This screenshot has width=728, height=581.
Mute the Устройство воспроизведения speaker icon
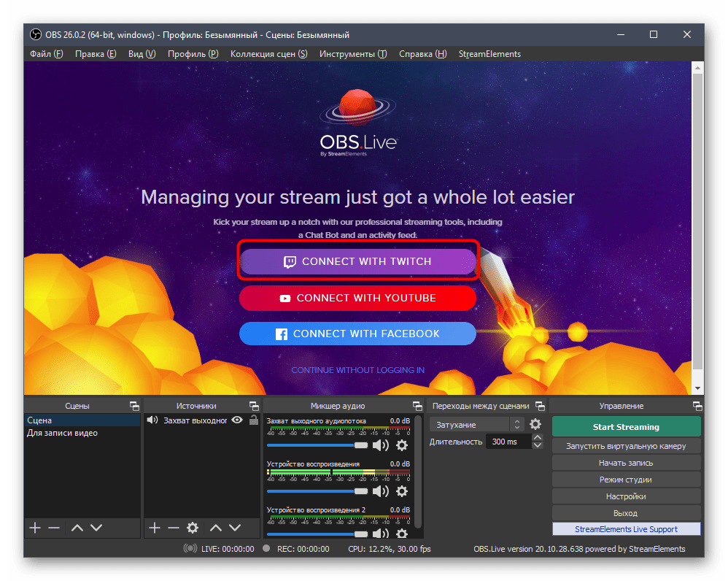tap(381, 491)
